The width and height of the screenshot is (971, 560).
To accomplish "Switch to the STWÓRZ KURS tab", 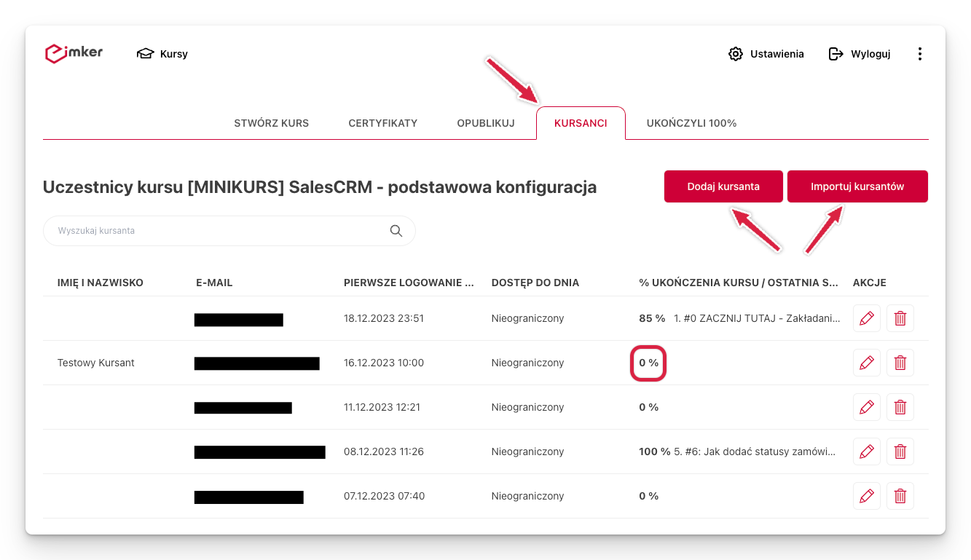I will click(271, 123).
